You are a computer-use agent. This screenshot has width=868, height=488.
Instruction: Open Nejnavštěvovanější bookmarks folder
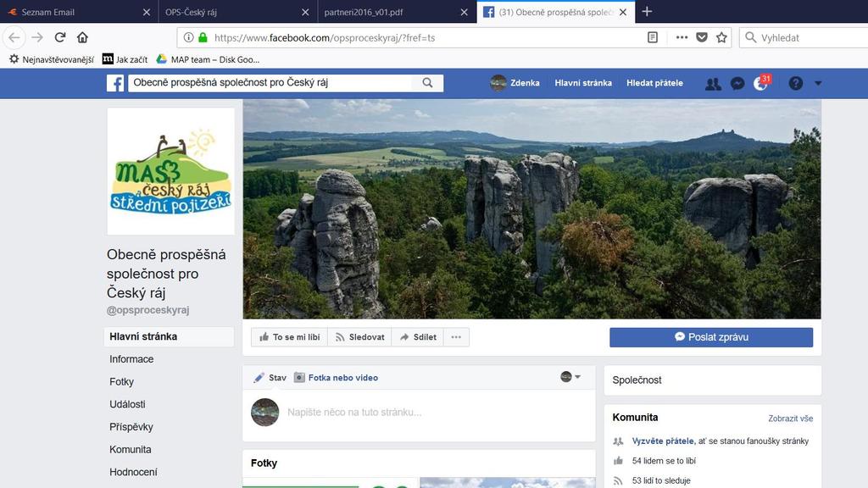click(52, 59)
